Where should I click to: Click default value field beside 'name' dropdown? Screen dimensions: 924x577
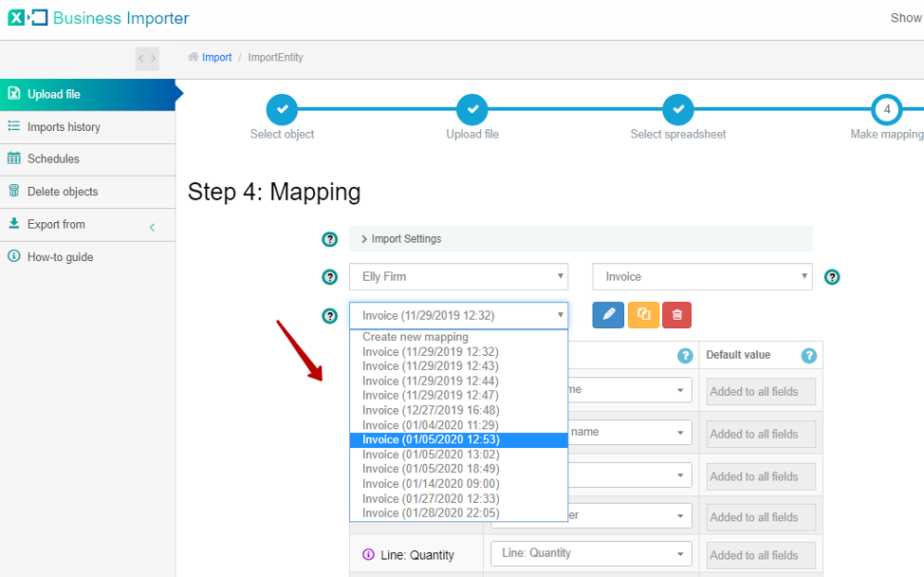pyautogui.click(x=761, y=434)
